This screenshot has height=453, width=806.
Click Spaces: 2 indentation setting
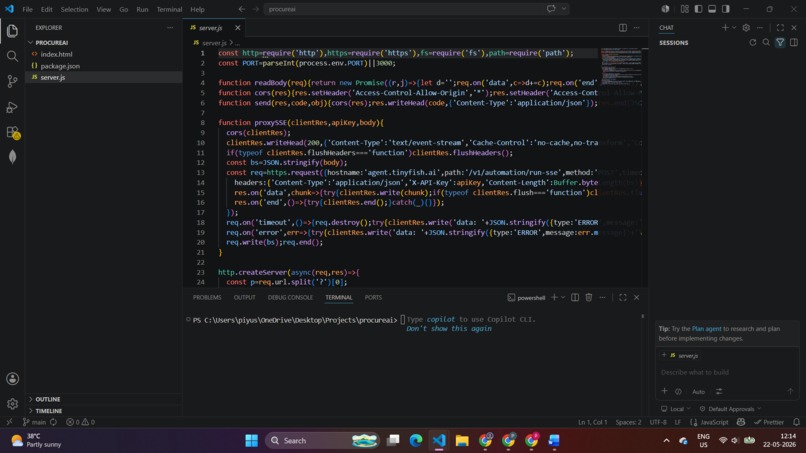coord(628,422)
